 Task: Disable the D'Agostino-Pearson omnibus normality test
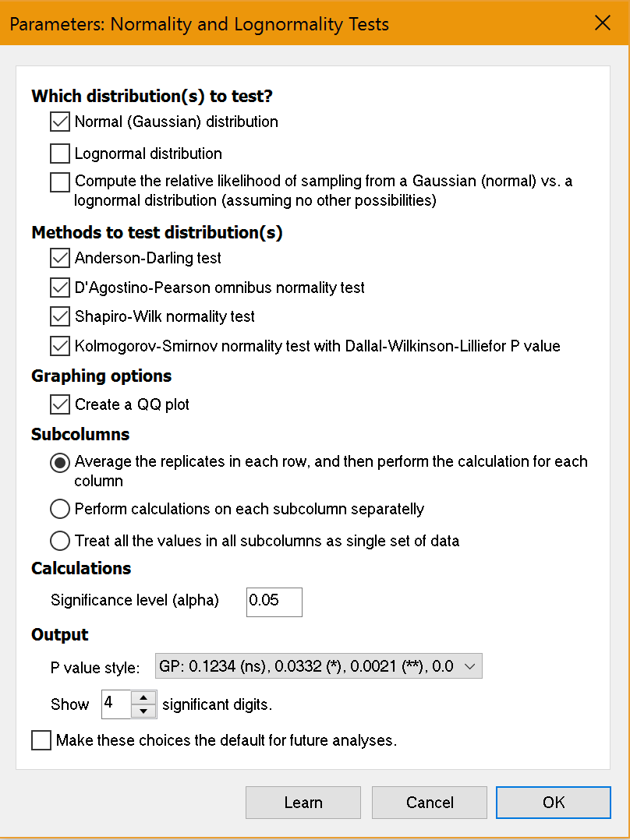click(59, 287)
